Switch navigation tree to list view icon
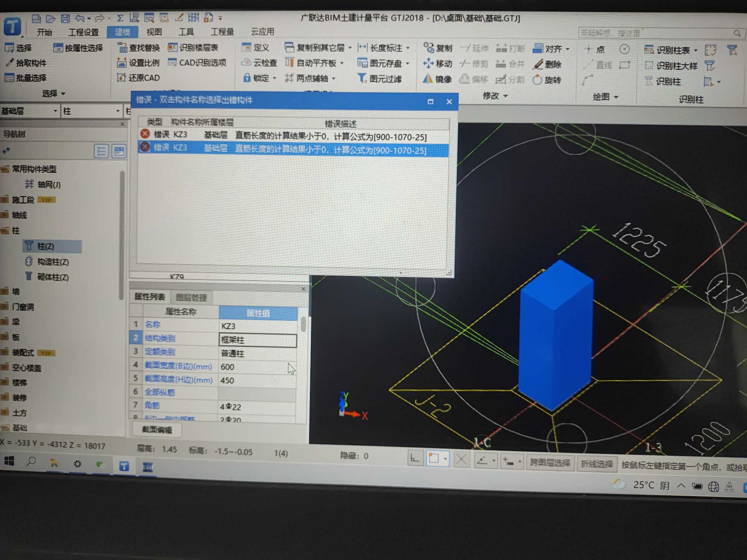Screen dimensions: 747x560 (101, 151)
